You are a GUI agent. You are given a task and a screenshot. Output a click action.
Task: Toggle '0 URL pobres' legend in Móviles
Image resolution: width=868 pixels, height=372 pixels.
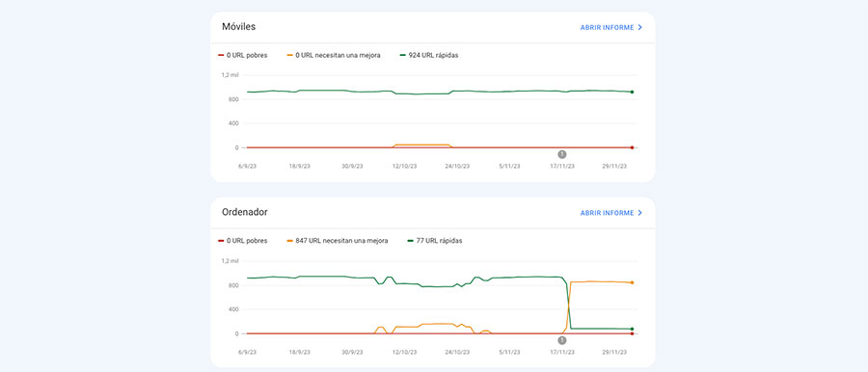pyautogui.click(x=244, y=55)
